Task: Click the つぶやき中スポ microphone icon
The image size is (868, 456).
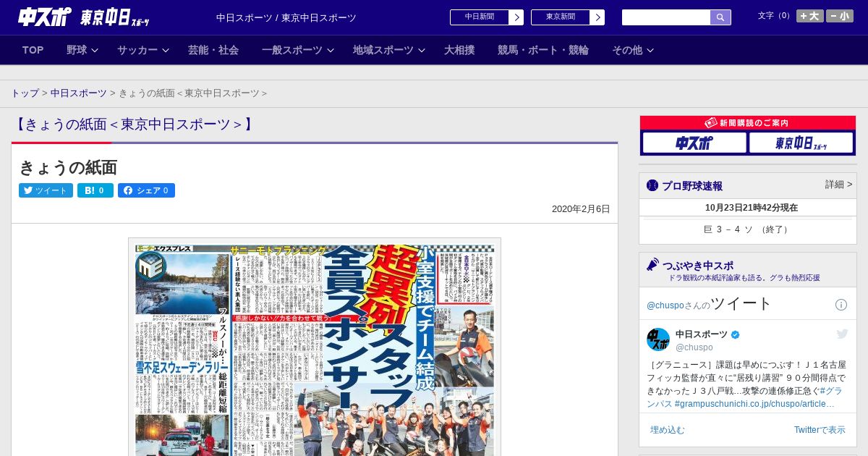Action: [x=652, y=265]
